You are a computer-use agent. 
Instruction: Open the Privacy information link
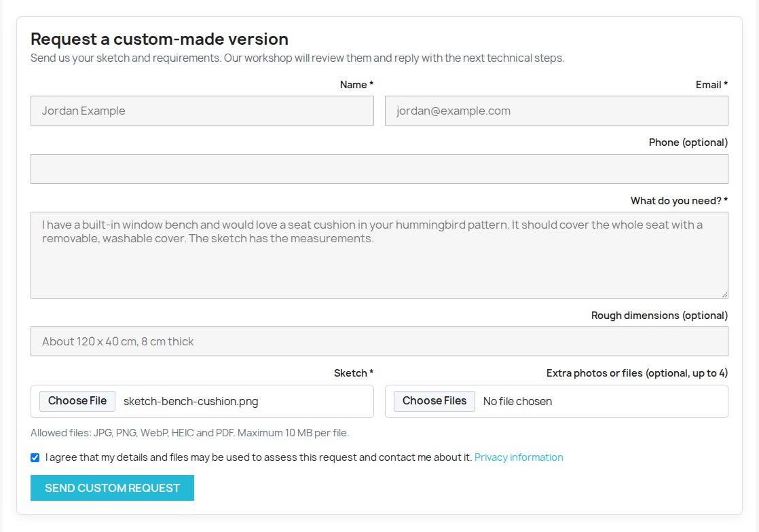[519, 457]
